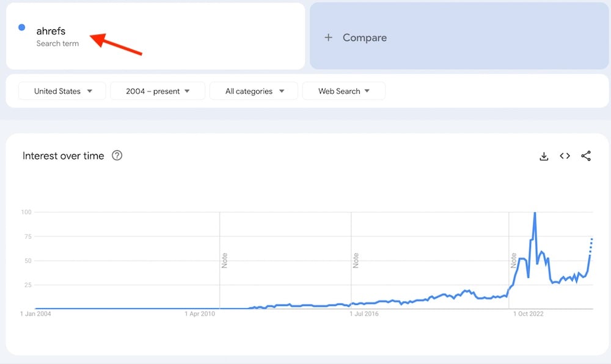Open the Web Search type dropdown
Viewport: 611px width, 364px height.
(343, 91)
